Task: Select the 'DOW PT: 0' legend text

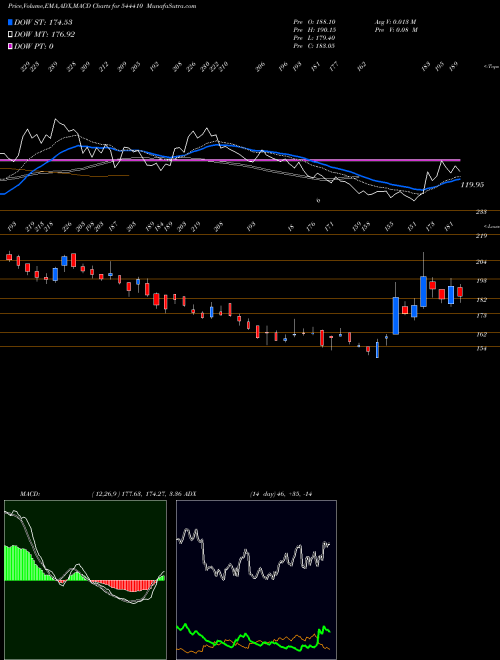Action: tap(34, 46)
